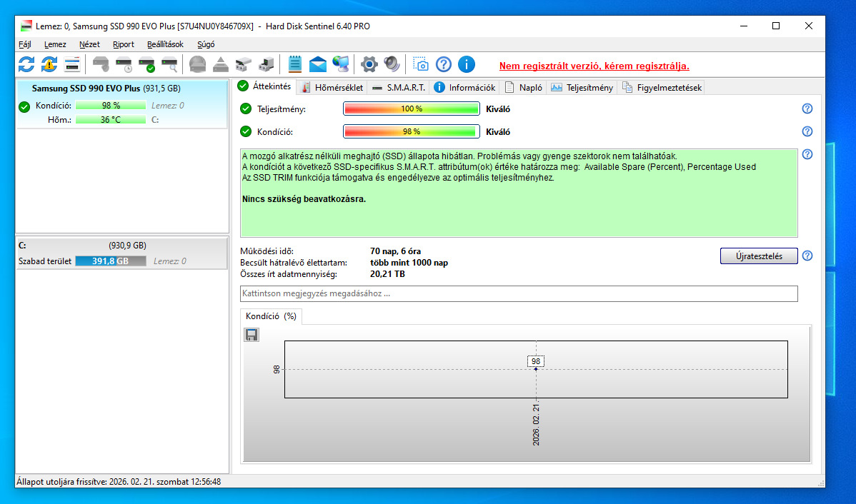Click the sidebar Kondíció 98 % bar
856x504 pixels.
(x=111, y=105)
